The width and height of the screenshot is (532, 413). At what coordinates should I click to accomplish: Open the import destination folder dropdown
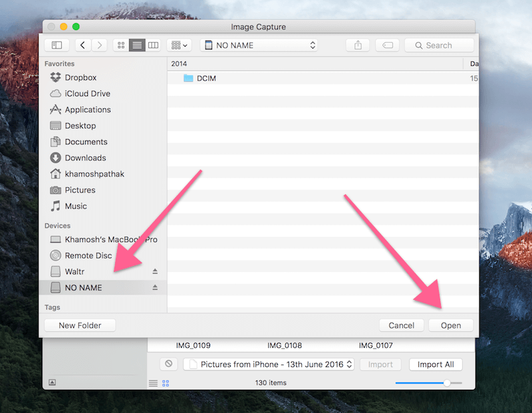pyautogui.click(x=269, y=364)
